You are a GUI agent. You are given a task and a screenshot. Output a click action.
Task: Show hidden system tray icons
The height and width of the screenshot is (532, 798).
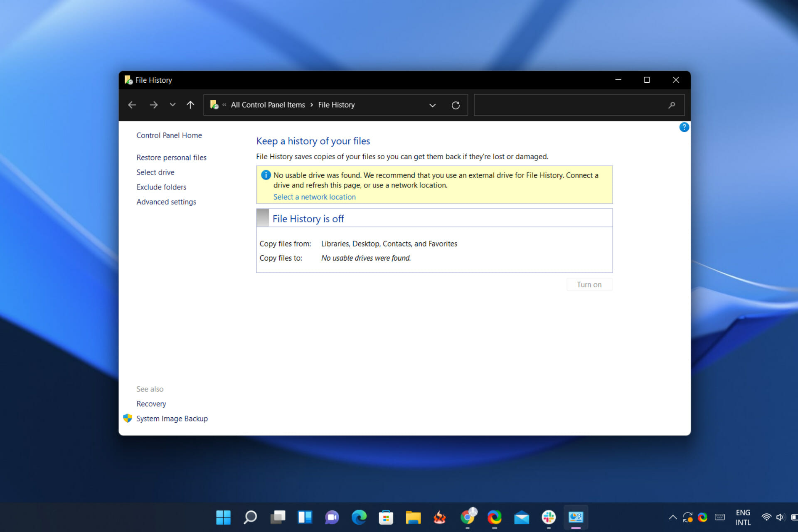coord(672,517)
